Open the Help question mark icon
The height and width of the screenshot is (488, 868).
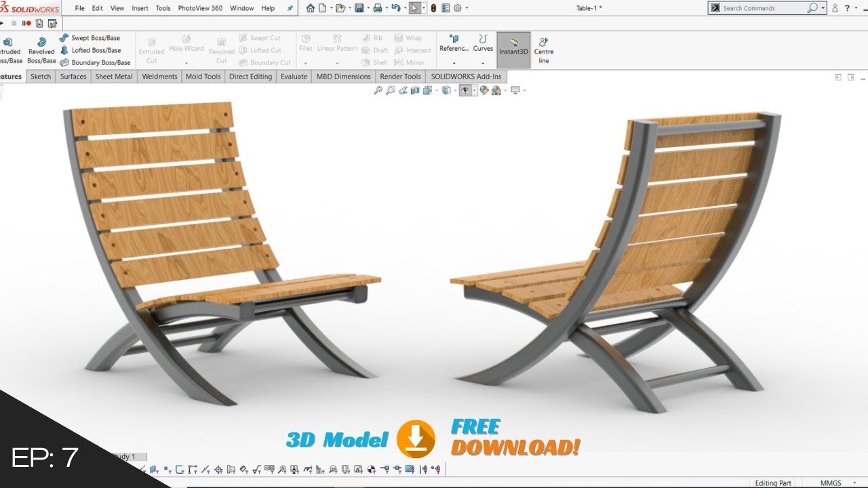pos(847,8)
